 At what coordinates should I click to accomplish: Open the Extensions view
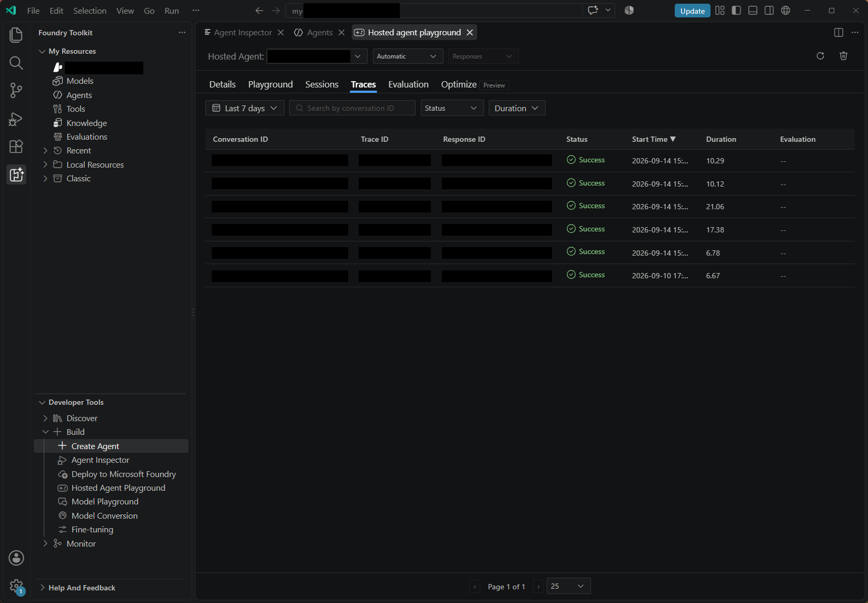[16, 147]
